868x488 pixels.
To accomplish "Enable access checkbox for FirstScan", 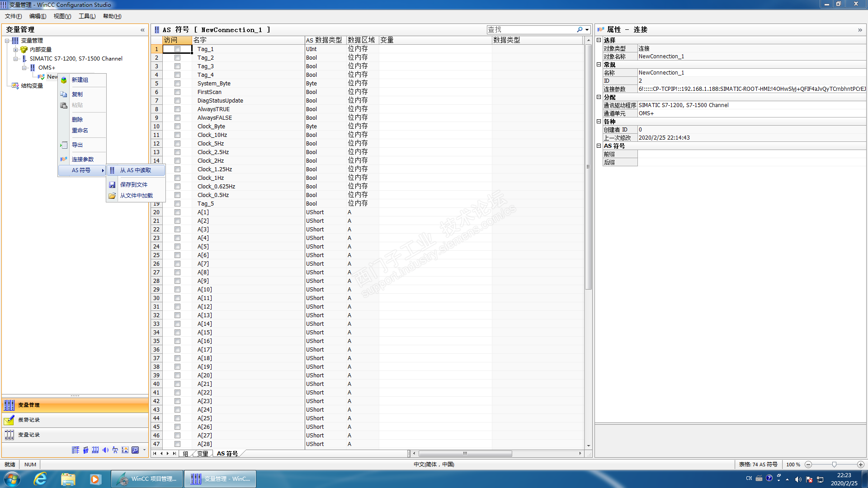I will [x=177, y=92].
